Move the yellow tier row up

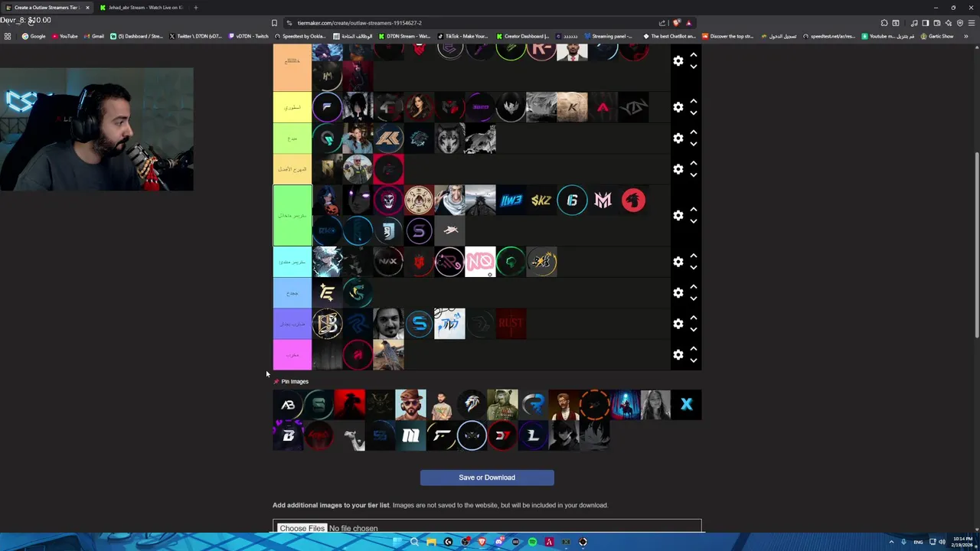694,102
